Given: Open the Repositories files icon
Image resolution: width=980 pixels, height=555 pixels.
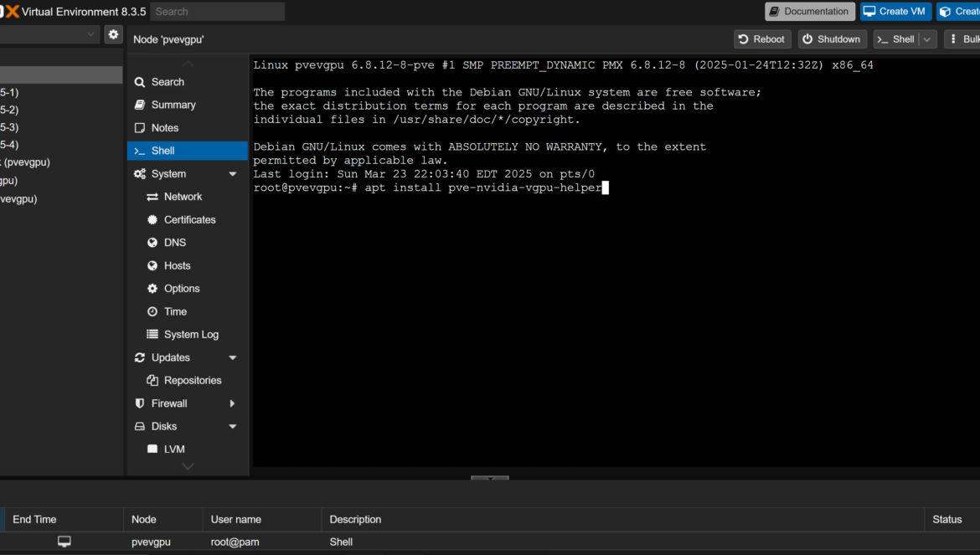Looking at the screenshot, I should [x=152, y=380].
